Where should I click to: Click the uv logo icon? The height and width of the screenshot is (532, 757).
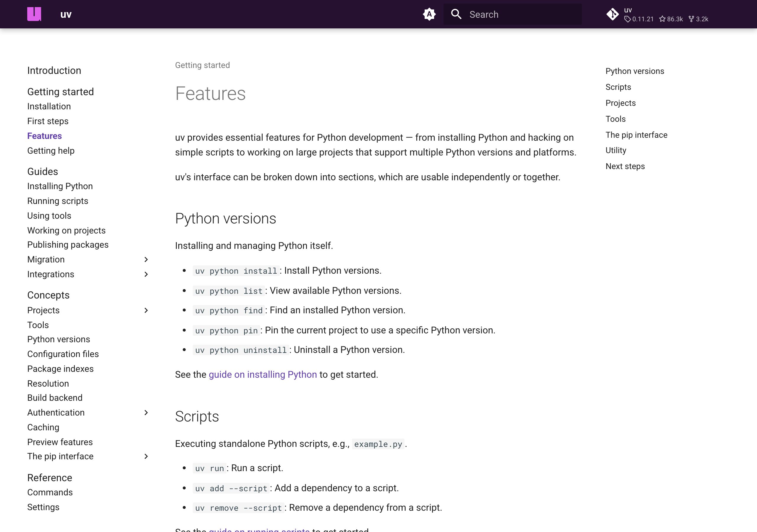pos(34,14)
